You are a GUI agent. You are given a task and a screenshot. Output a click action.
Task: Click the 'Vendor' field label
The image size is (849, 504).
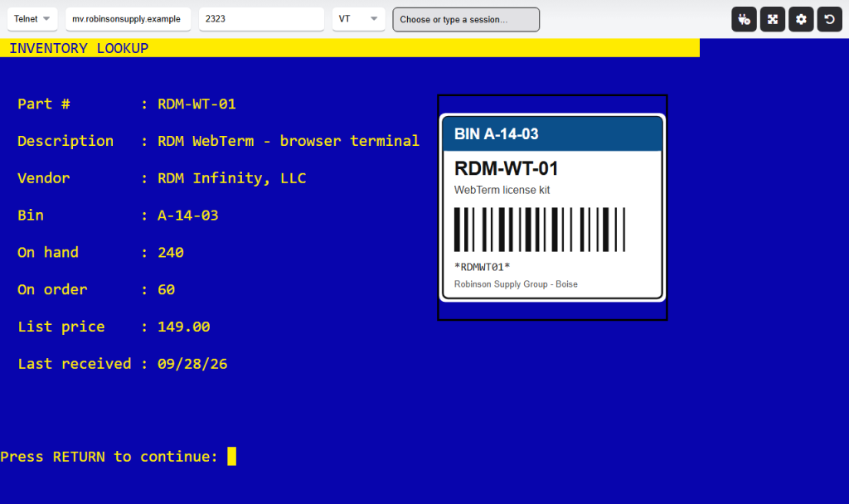43,178
